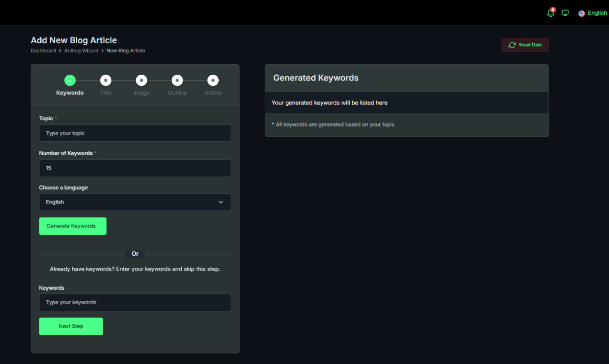This screenshot has height=364, width=609.
Task: Select the Article step icon
Action: 212,80
